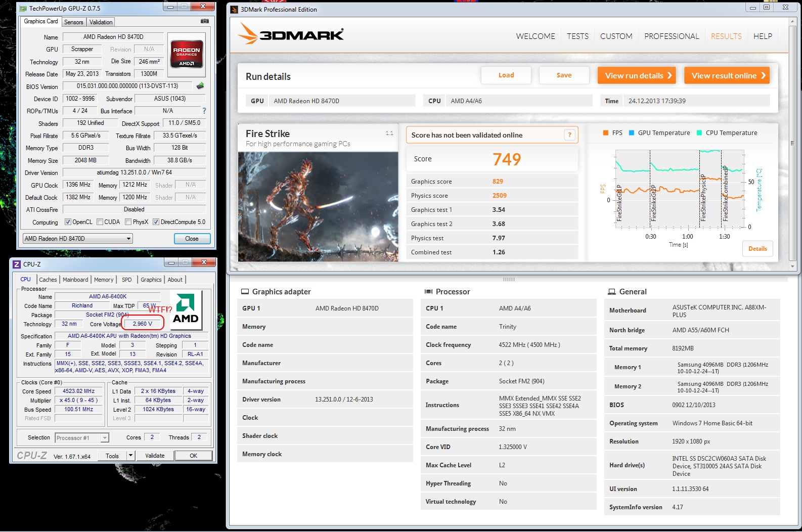Switch to the Sensors tab in GPU-Z
This screenshot has height=532, width=802.
click(x=74, y=22)
